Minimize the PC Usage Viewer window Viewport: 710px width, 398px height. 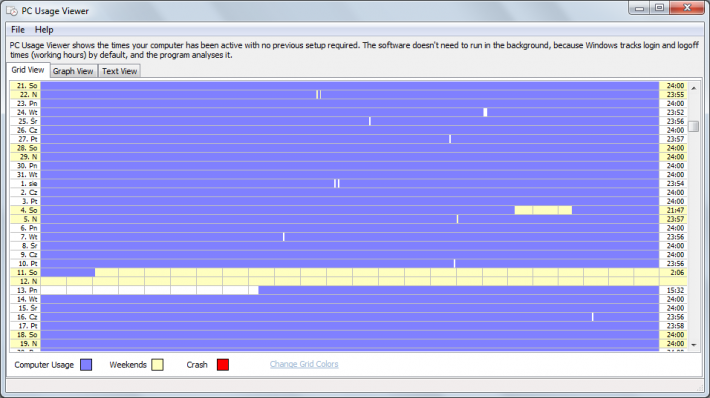639,8
